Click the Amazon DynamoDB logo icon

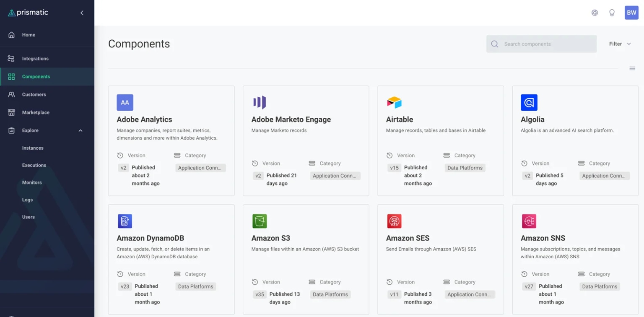(x=125, y=221)
